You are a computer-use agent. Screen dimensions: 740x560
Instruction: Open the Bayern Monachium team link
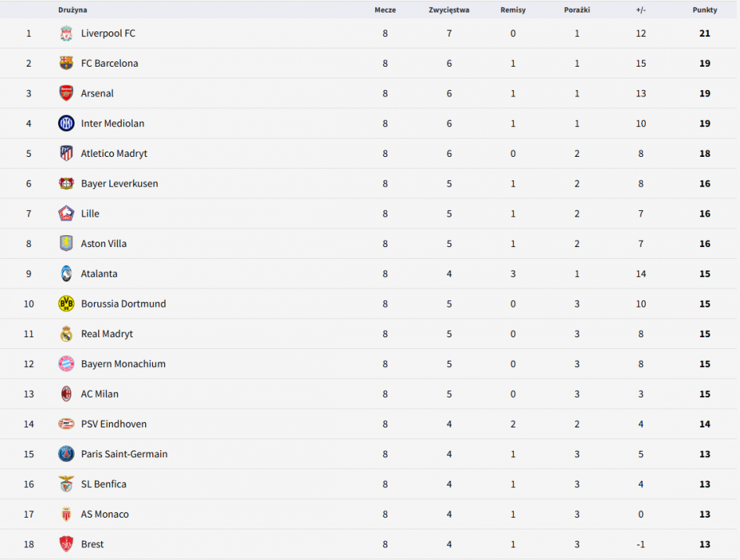[x=122, y=364]
